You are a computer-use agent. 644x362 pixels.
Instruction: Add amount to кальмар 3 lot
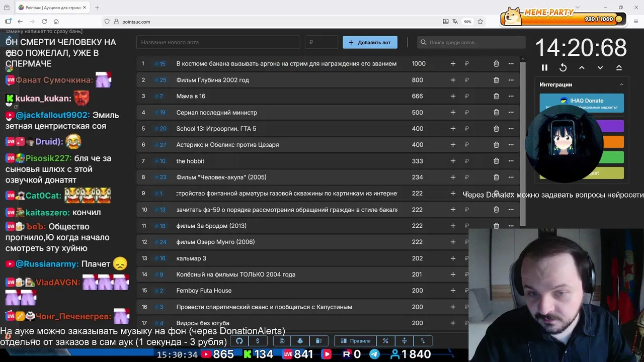pyautogui.click(x=453, y=258)
